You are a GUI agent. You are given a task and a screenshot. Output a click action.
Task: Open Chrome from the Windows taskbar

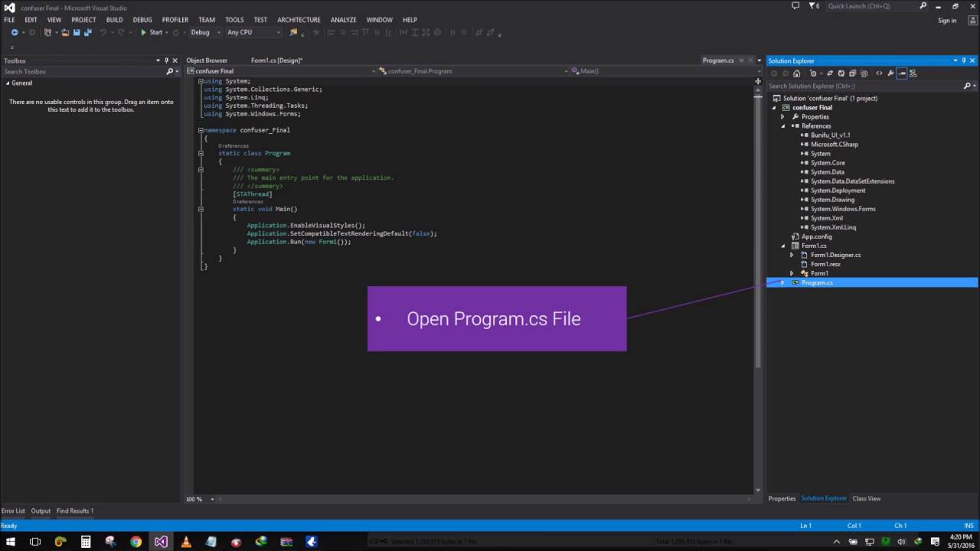136,541
